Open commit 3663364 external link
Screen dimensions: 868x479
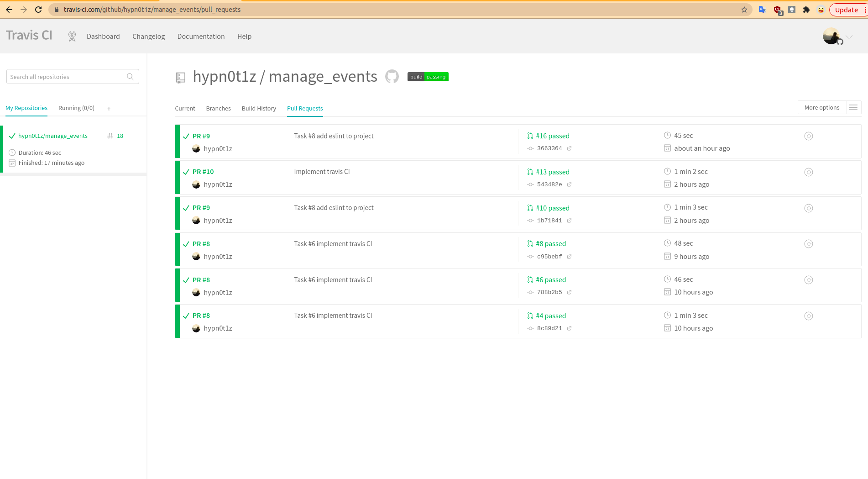(x=569, y=148)
